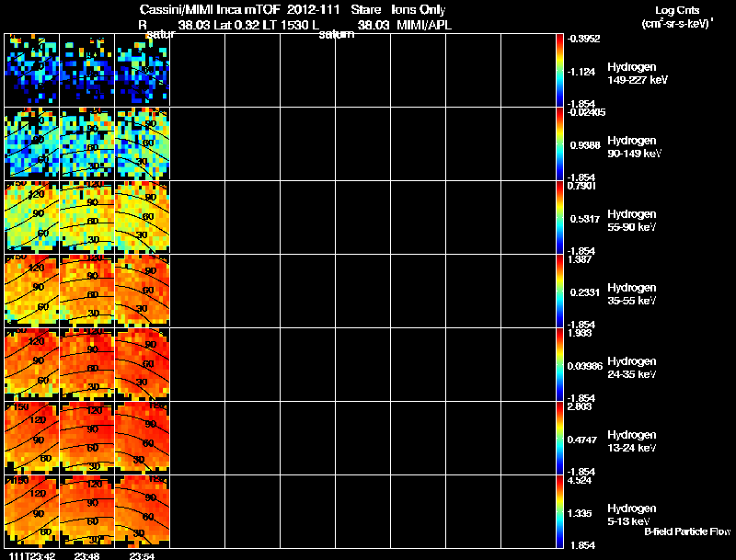Click the 111T23:42 time label
This screenshot has width=736, height=560.
32,555
